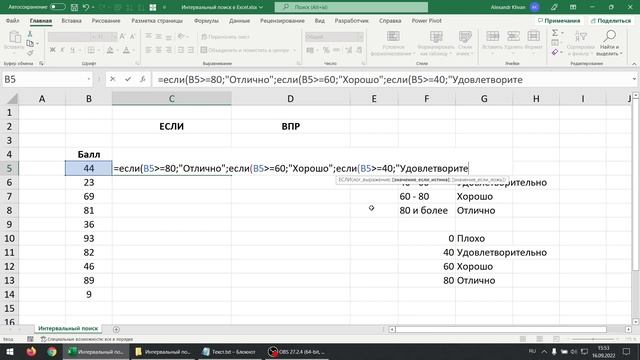The width and height of the screenshot is (640, 360).
Task: Toggle Italic (К) formatting
Action: point(62,50)
